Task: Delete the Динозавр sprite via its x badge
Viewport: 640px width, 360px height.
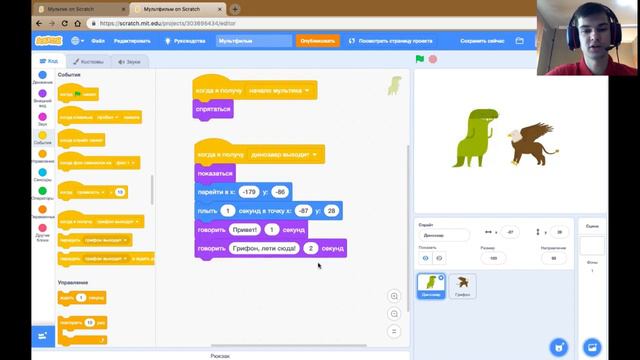Action: point(441,278)
